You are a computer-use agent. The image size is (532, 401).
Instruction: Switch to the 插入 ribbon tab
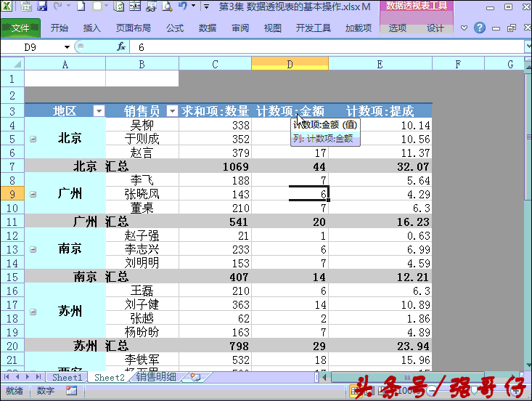pos(92,28)
